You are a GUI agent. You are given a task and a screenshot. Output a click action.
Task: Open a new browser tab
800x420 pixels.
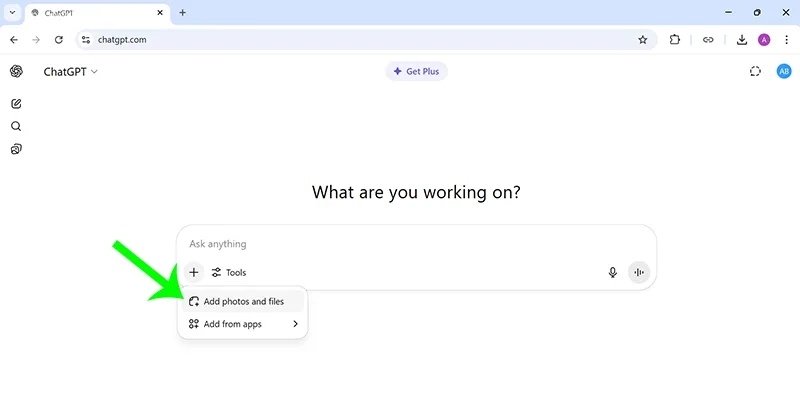coord(182,13)
